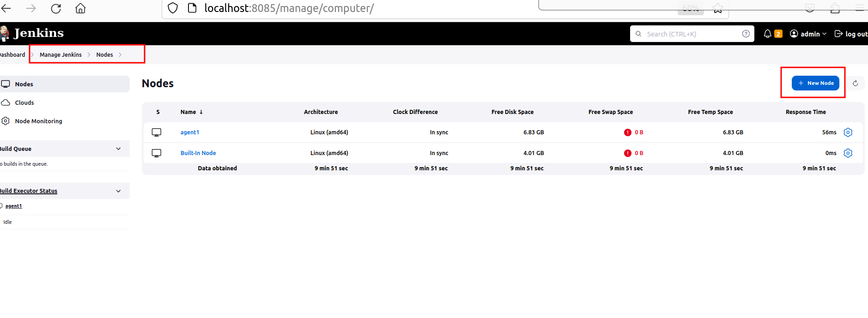Expand chevron after Manage Jenkins breadcrumb

pyautogui.click(x=89, y=54)
